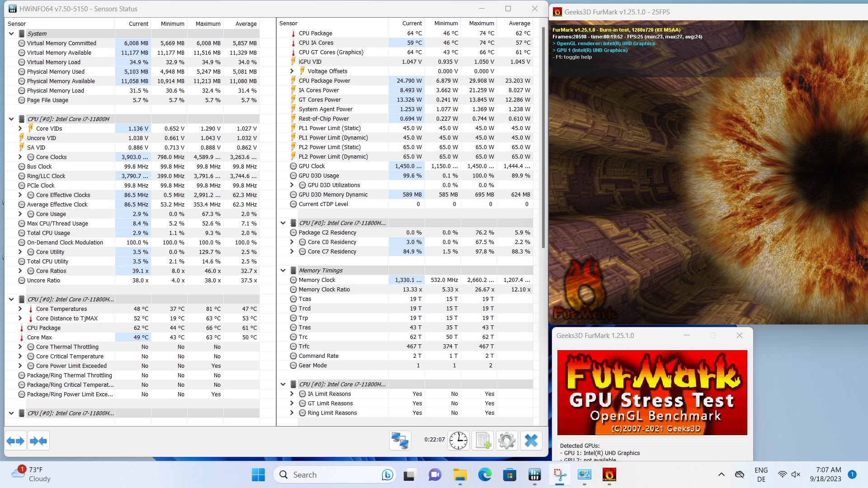Select the GPU Clock row

pos(405,166)
